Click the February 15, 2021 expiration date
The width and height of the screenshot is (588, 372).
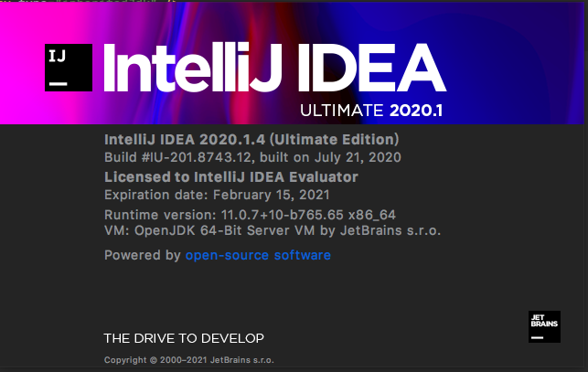[271, 195]
